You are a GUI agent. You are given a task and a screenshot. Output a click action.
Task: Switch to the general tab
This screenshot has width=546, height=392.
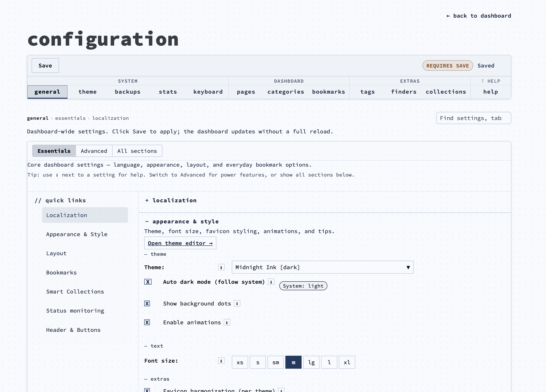47,92
